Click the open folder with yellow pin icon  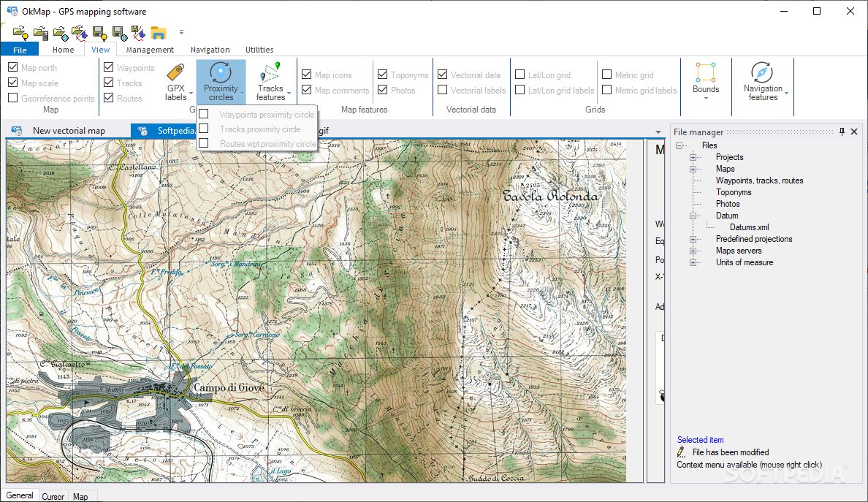(20, 33)
